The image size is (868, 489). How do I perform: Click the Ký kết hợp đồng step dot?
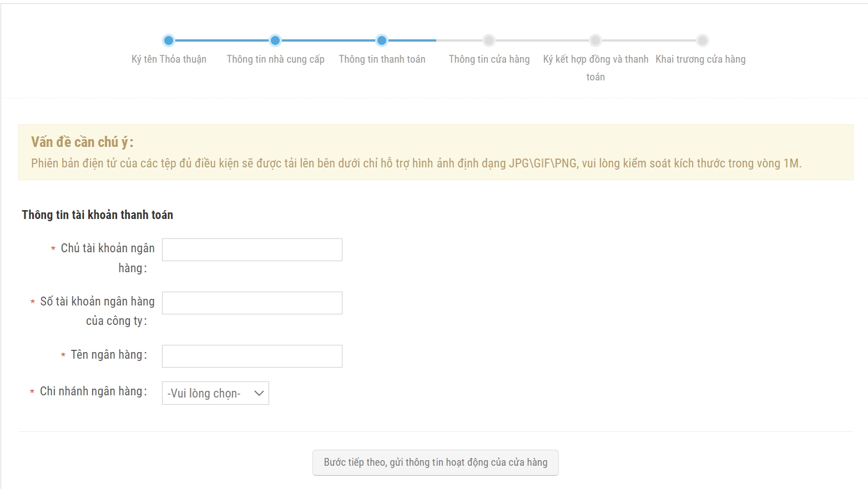coord(596,40)
